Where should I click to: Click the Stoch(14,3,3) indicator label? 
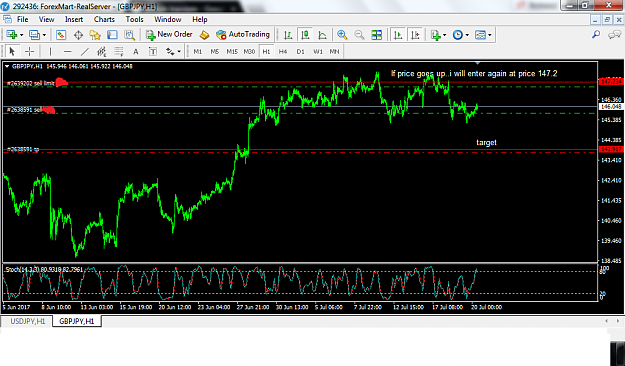(x=44, y=270)
